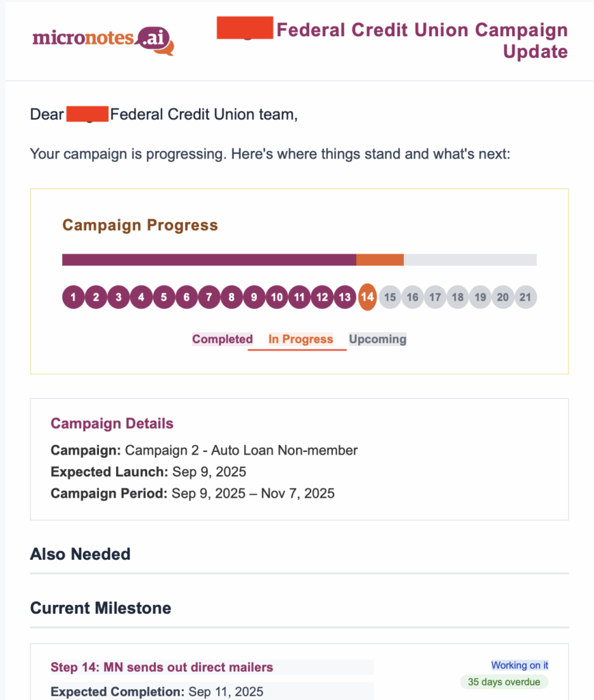Switch to In Progress legend tab
This screenshot has height=700, width=594.
click(301, 339)
